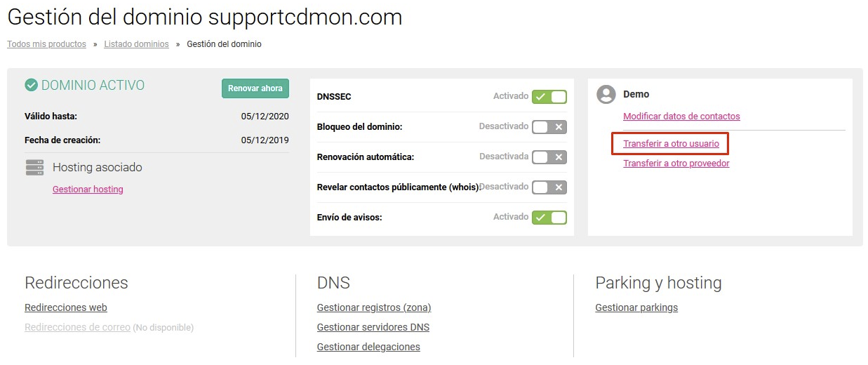Toggle Revelar contactos públicamente (whois)

pos(549,187)
